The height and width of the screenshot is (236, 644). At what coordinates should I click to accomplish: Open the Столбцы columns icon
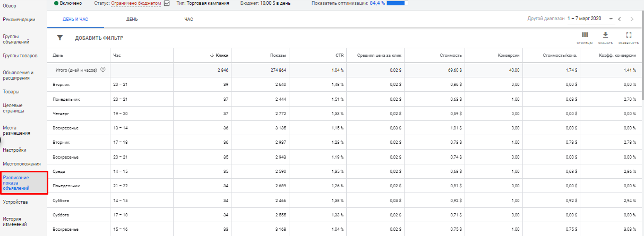click(x=585, y=35)
